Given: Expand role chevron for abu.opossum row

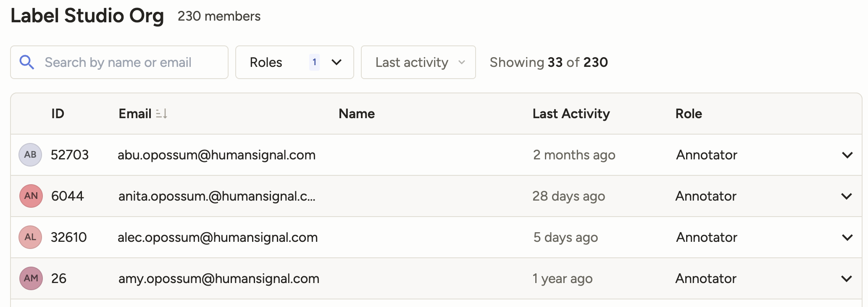Looking at the screenshot, I should (847, 155).
